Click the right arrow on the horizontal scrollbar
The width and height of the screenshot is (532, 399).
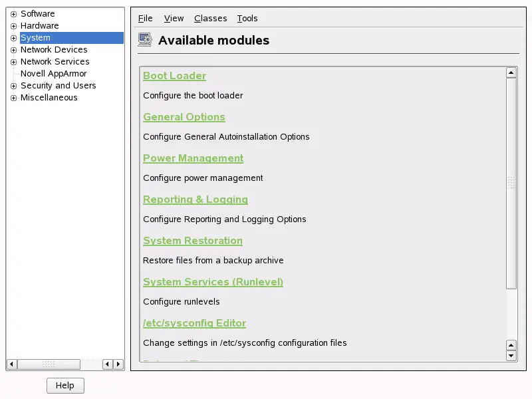pyautogui.click(x=118, y=364)
